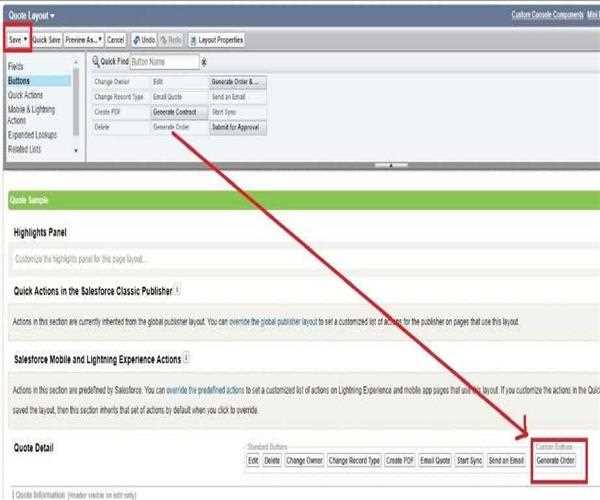The width and height of the screenshot is (600, 500).
Task: Open override the global publisher layout link
Action: tap(273, 322)
